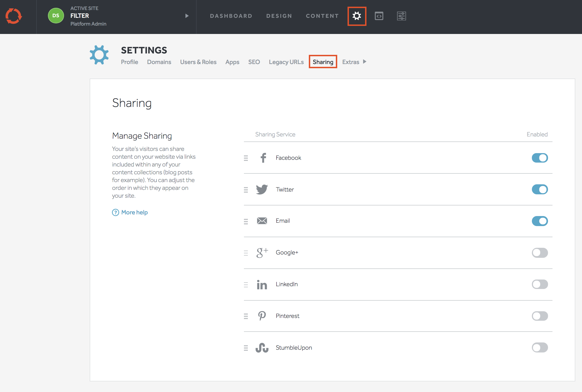Open the More help link

coord(134,212)
